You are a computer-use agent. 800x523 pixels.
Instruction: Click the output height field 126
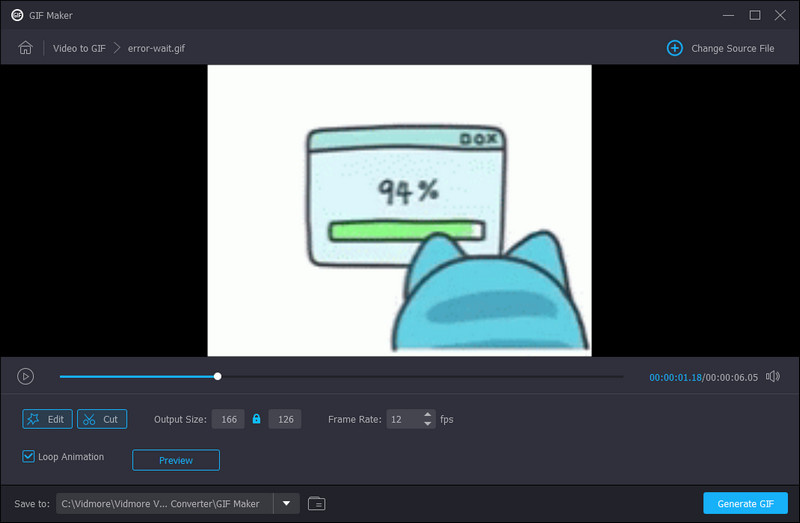point(285,419)
